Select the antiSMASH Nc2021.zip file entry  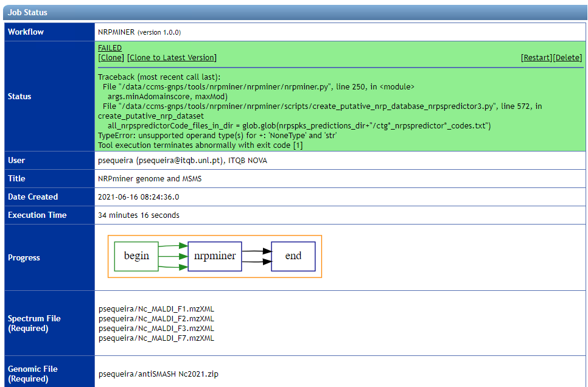pos(158,374)
